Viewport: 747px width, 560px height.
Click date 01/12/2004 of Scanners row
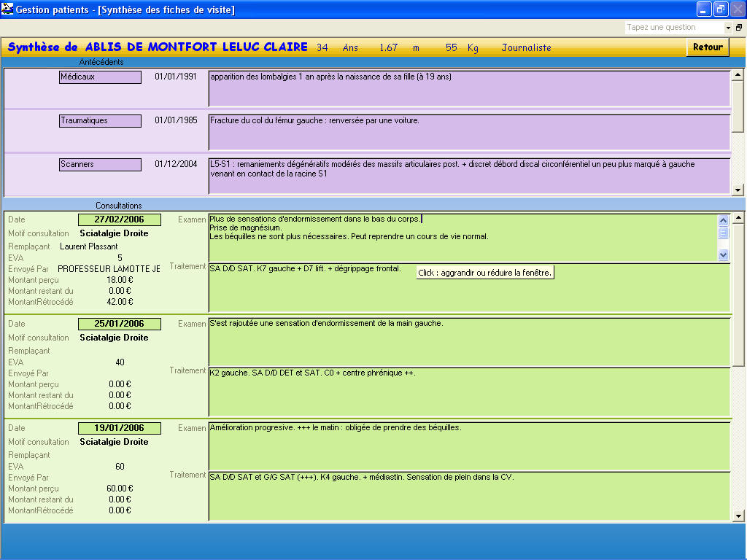pyautogui.click(x=176, y=164)
